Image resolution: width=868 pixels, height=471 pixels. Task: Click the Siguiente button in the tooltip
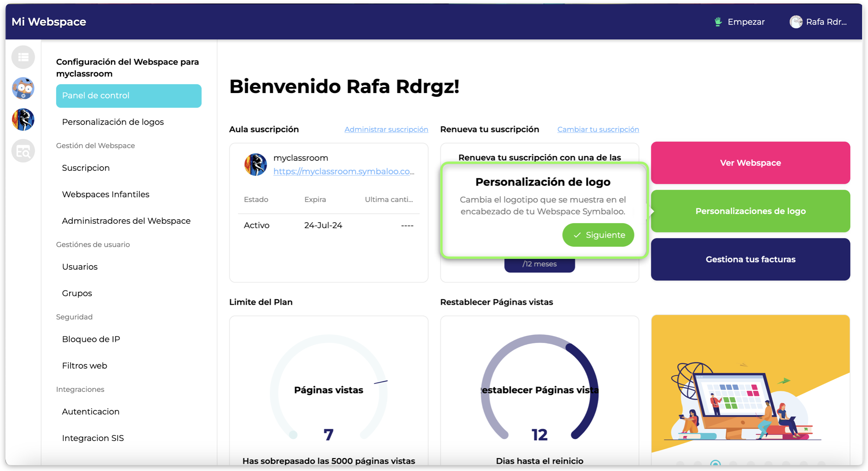pyautogui.click(x=598, y=235)
